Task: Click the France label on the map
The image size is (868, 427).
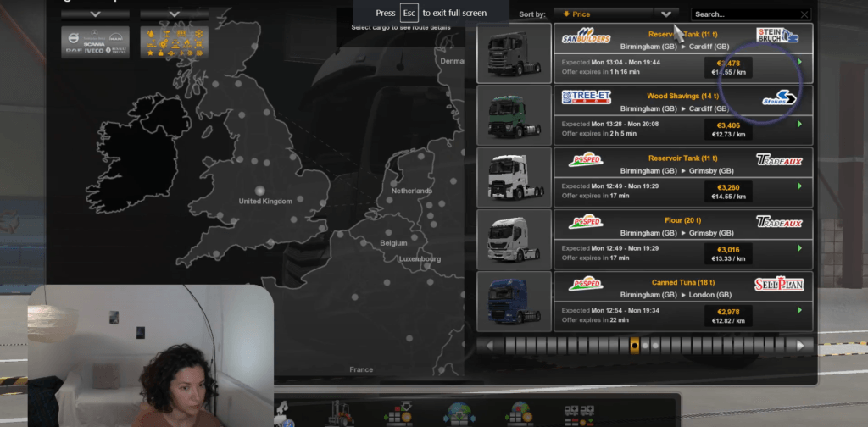Action: [x=361, y=369]
